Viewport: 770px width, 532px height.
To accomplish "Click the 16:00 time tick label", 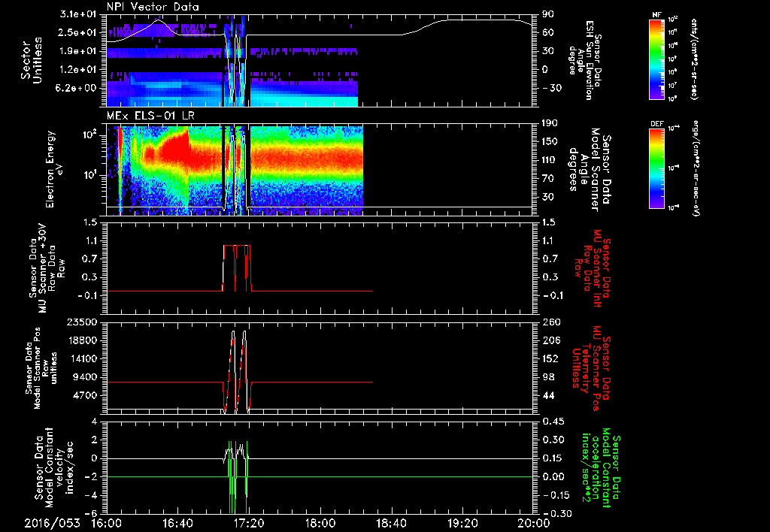I will pos(107,523).
